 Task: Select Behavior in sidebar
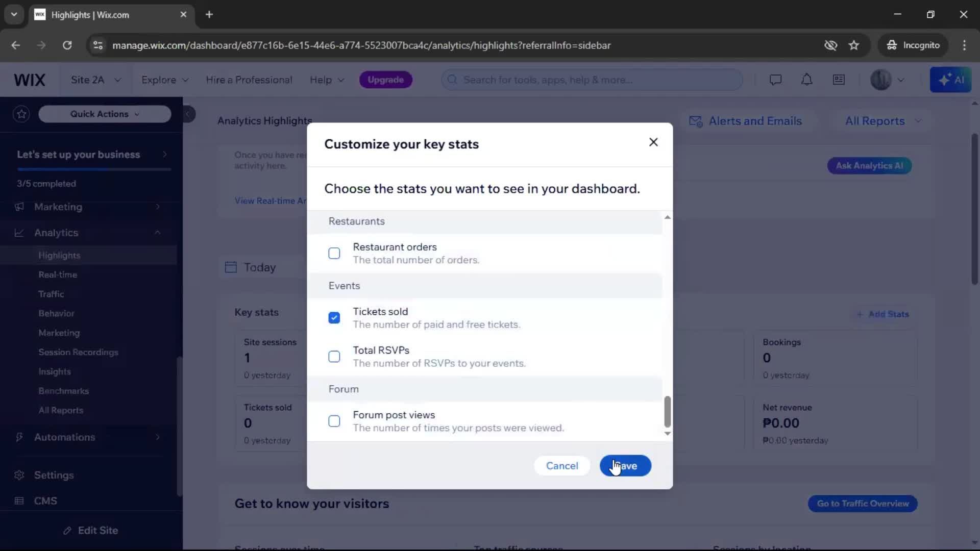(56, 314)
